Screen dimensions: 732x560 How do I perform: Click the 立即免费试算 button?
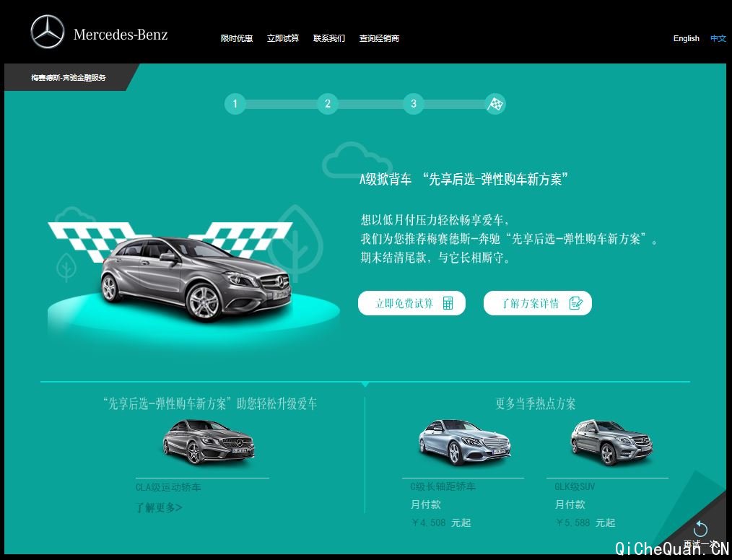pos(411,303)
